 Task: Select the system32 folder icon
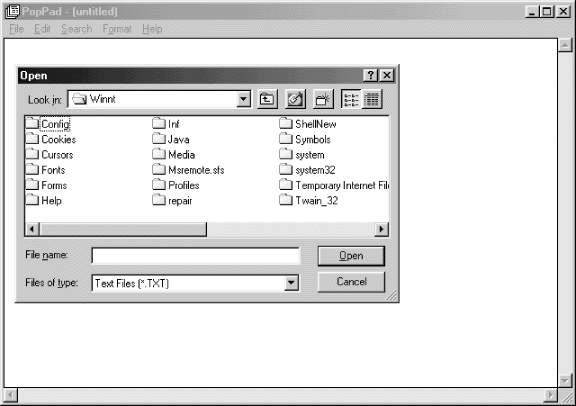(x=285, y=169)
